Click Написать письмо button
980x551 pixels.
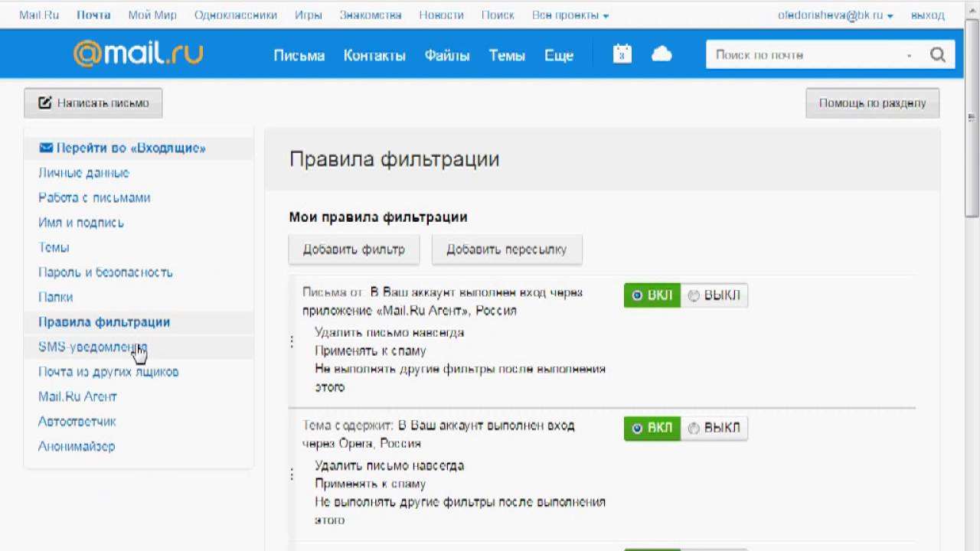pyautogui.click(x=93, y=103)
